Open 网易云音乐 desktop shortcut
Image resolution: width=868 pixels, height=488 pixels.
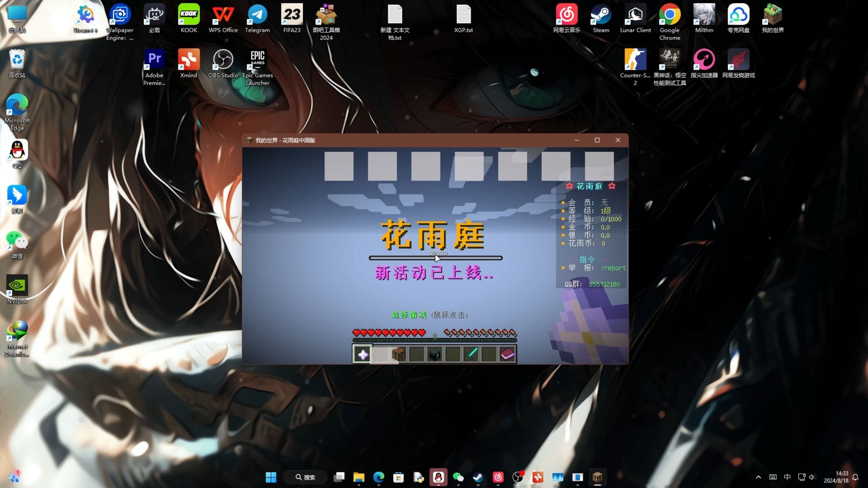pyautogui.click(x=567, y=19)
